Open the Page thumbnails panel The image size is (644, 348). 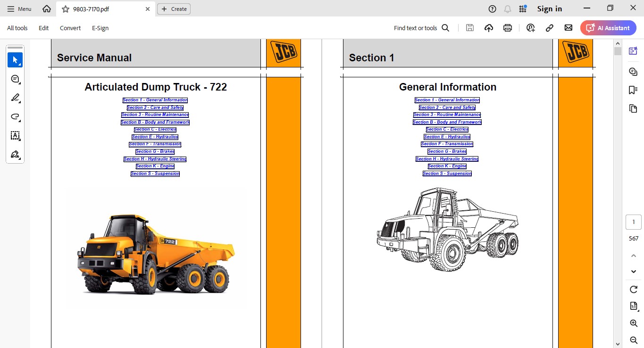(633, 108)
